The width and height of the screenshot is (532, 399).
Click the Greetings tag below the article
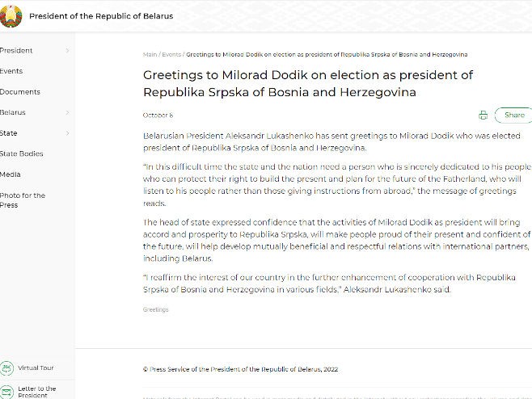click(x=156, y=309)
